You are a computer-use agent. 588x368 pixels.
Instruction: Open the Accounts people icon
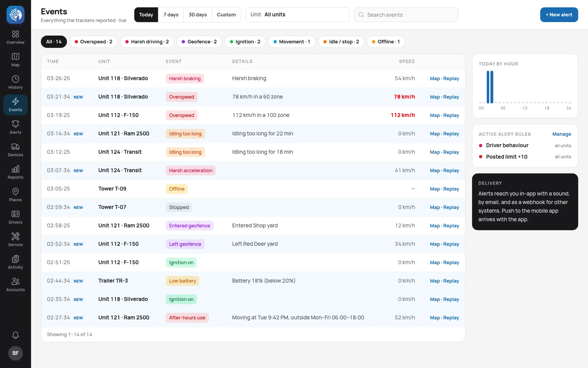click(x=15, y=281)
